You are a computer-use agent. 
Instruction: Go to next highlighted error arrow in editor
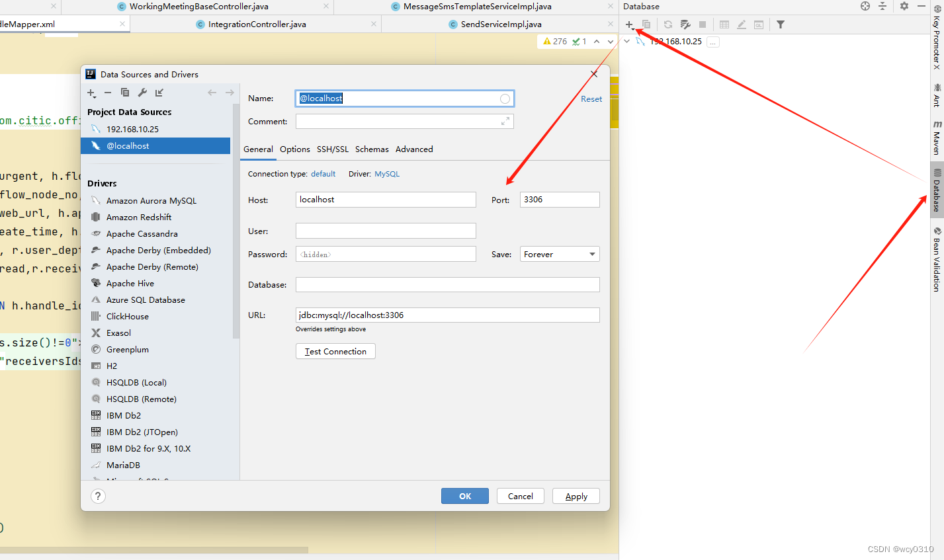610,41
